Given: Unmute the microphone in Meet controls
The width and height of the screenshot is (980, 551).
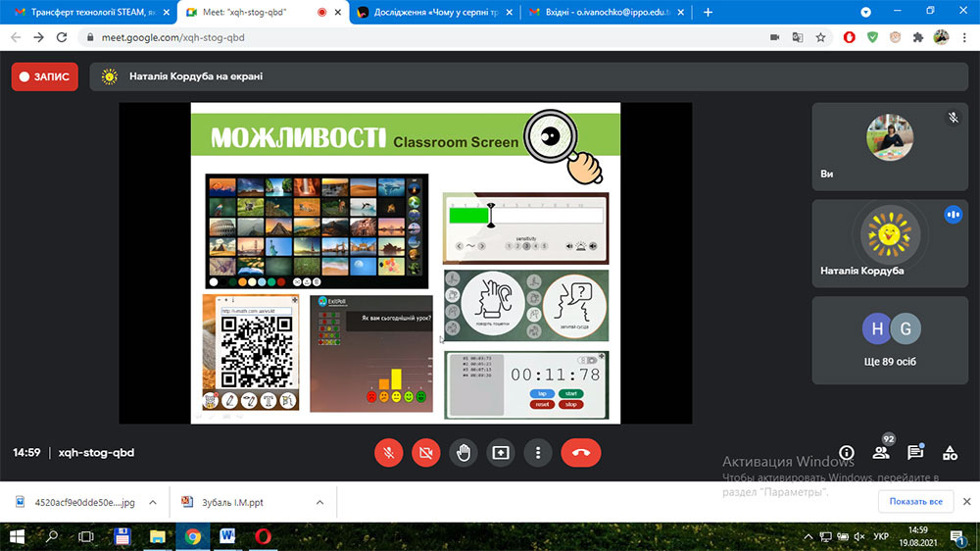Looking at the screenshot, I should pyautogui.click(x=388, y=453).
